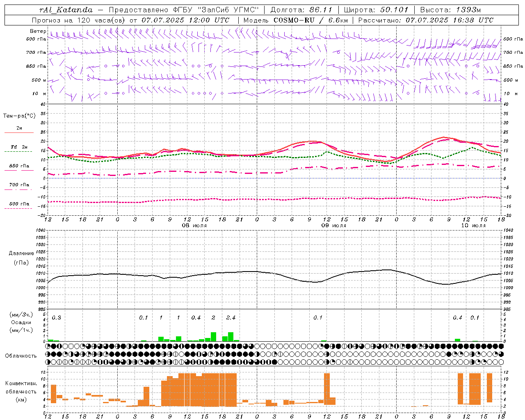
Task: Click the forecast start time 07.07.2025 12:00 UTC
Action: pyautogui.click(x=185, y=20)
